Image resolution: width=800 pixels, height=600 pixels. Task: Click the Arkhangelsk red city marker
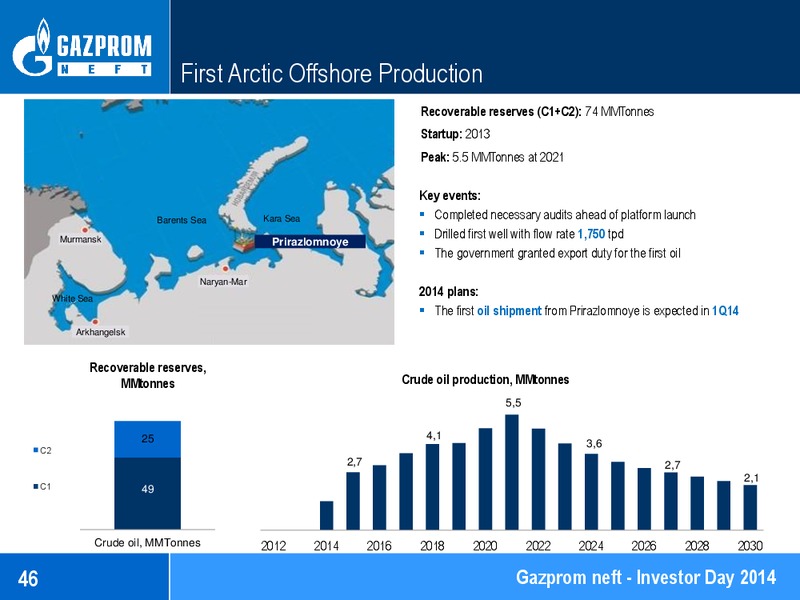tap(95, 321)
